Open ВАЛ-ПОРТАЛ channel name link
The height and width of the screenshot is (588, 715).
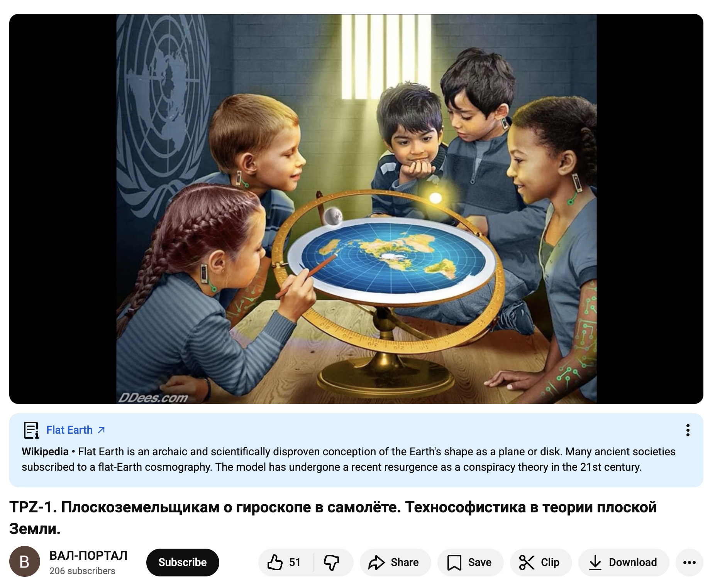[x=88, y=555]
